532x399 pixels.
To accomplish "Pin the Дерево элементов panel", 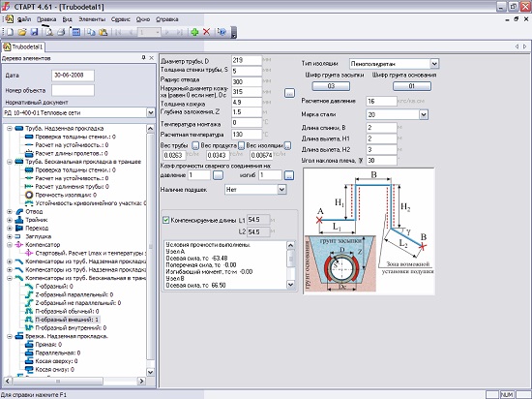I will [143, 58].
